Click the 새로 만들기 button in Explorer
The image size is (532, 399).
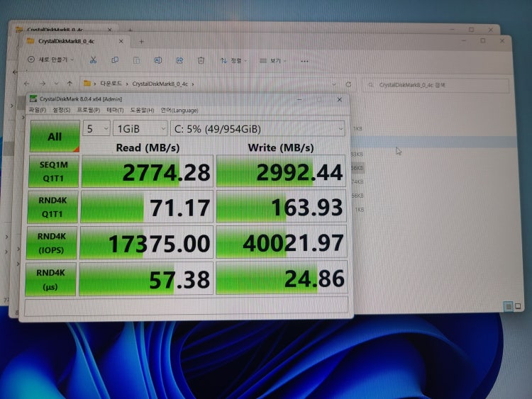click(50, 60)
